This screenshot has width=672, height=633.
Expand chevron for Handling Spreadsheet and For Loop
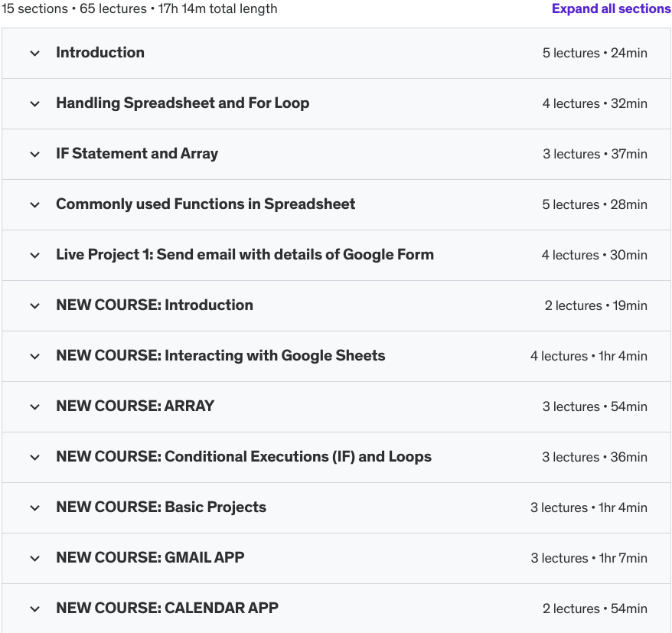34,104
